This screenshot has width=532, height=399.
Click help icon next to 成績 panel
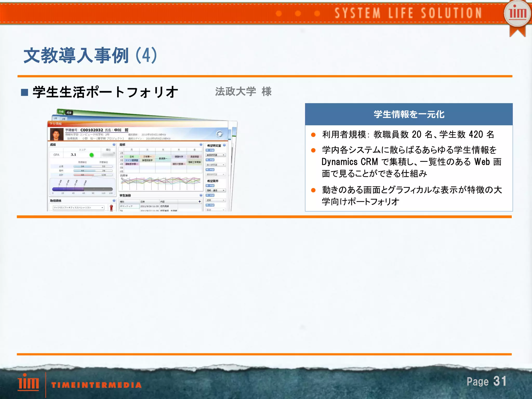coord(114,145)
